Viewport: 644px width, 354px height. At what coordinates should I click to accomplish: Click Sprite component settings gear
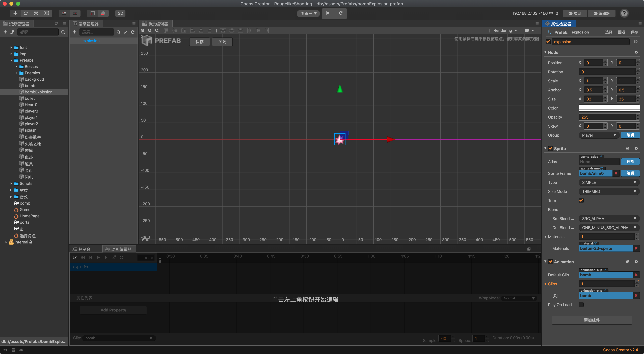pos(636,148)
